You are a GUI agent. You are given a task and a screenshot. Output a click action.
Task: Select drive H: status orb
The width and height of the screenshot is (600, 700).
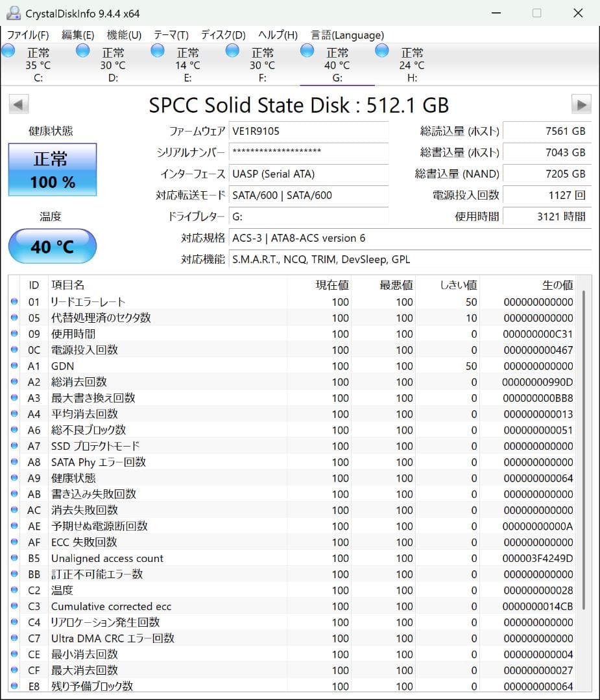click(x=381, y=51)
